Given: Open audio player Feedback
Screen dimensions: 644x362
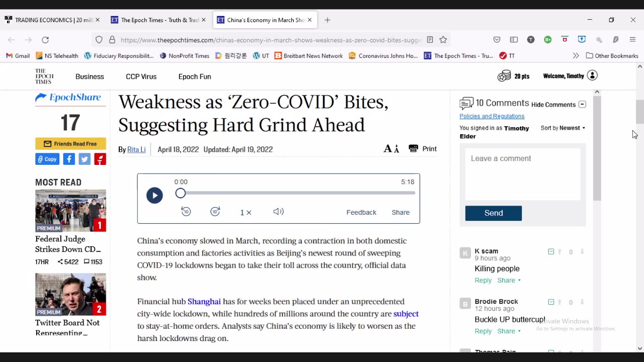Looking at the screenshot, I should tap(361, 212).
